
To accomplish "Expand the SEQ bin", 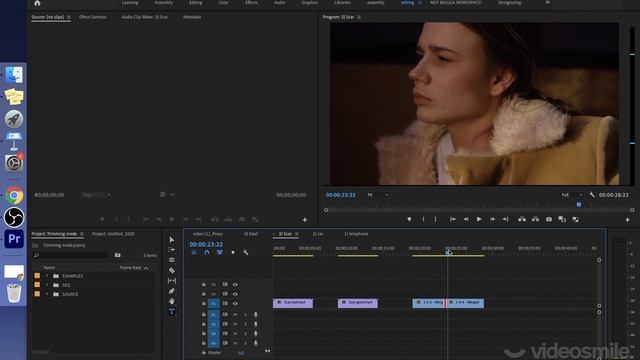I will coord(47,285).
